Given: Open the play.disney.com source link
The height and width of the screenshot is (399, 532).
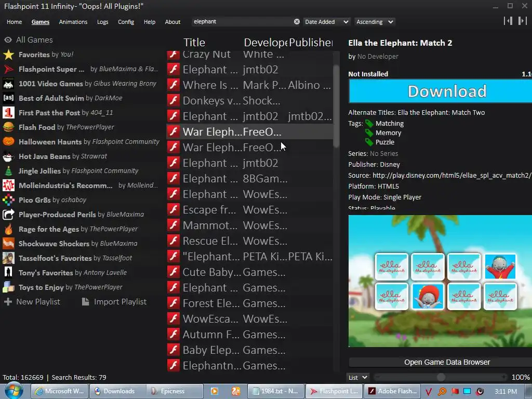Looking at the screenshot, I should click(x=452, y=176).
